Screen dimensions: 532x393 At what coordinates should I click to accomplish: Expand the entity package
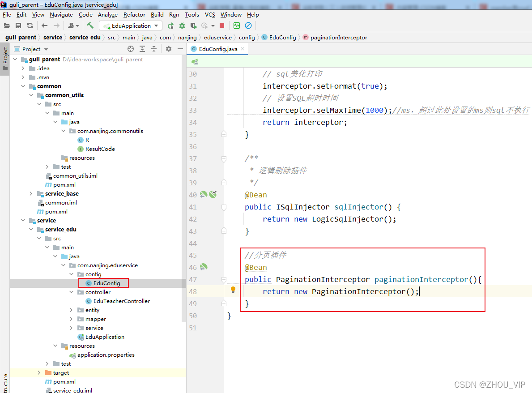pyautogui.click(x=71, y=310)
